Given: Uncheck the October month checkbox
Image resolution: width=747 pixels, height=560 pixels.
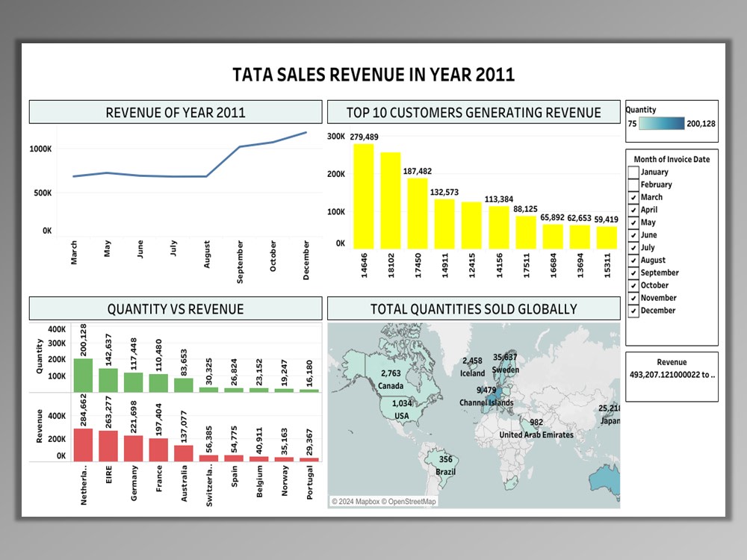Looking at the screenshot, I should pyautogui.click(x=633, y=286).
